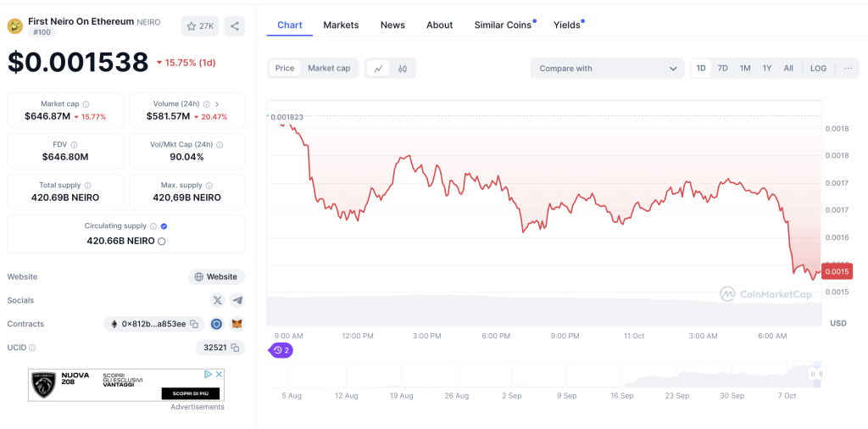The height and width of the screenshot is (429, 868).
Task: Show Market cap info tooltip icon
Action: tap(86, 104)
